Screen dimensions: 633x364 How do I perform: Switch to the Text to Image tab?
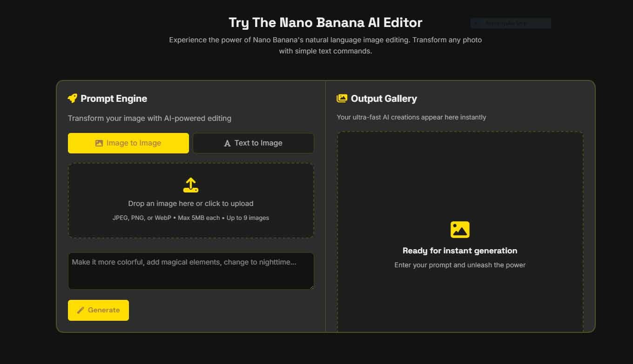(253, 143)
